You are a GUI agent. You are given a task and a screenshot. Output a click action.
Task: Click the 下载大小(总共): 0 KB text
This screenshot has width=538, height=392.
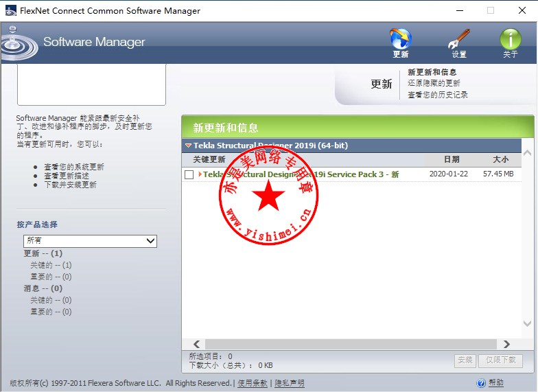pyautogui.click(x=231, y=365)
